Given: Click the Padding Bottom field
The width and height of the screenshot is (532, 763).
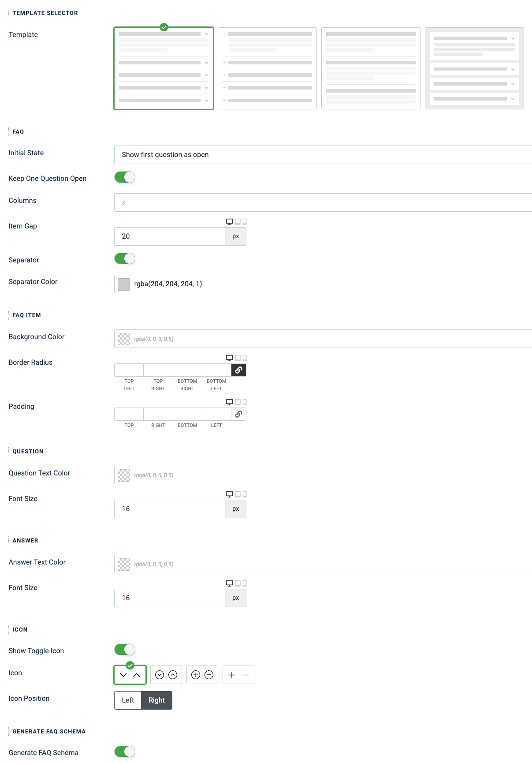Looking at the screenshot, I should pyautogui.click(x=187, y=414).
